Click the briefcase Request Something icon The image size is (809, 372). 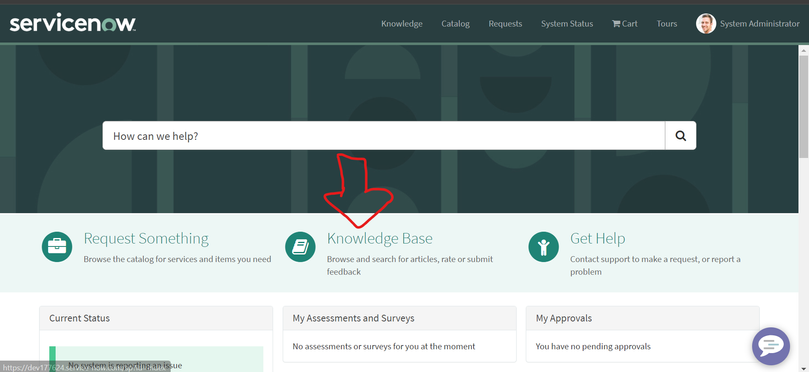pos(57,247)
